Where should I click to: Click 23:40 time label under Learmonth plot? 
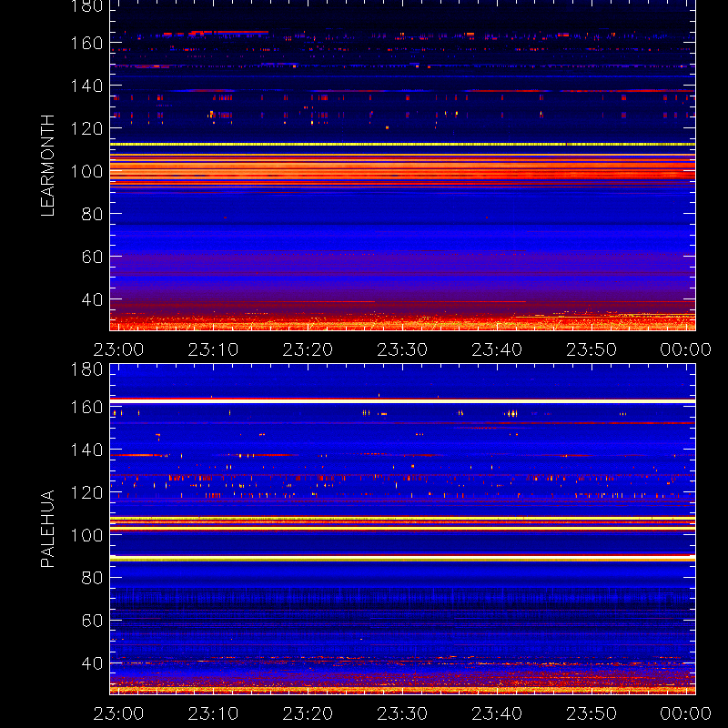tap(497, 349)
